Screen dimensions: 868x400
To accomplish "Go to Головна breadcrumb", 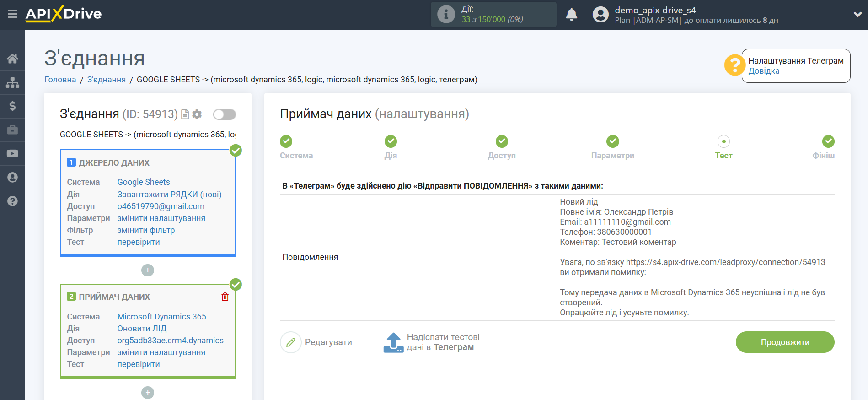I will [x=60, y=80].
